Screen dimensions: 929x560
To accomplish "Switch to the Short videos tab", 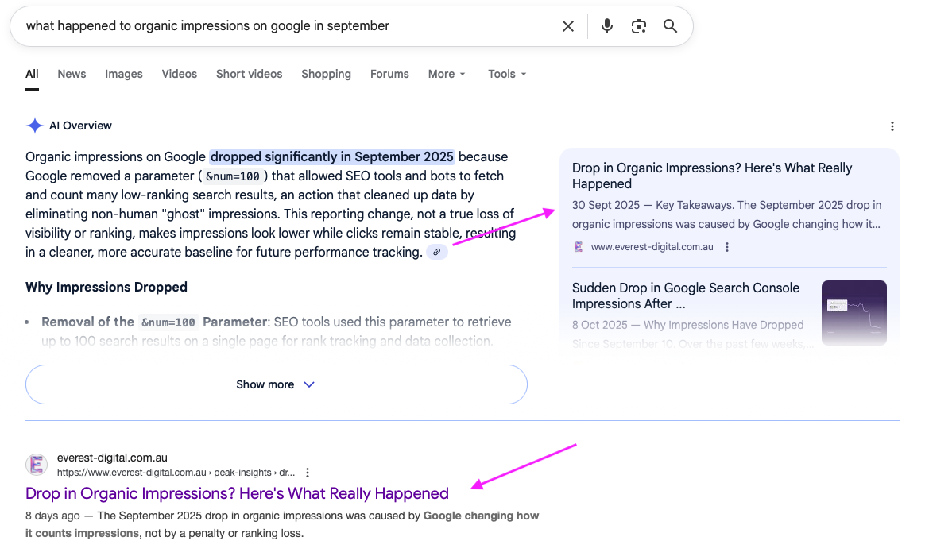I will (249, 74).
